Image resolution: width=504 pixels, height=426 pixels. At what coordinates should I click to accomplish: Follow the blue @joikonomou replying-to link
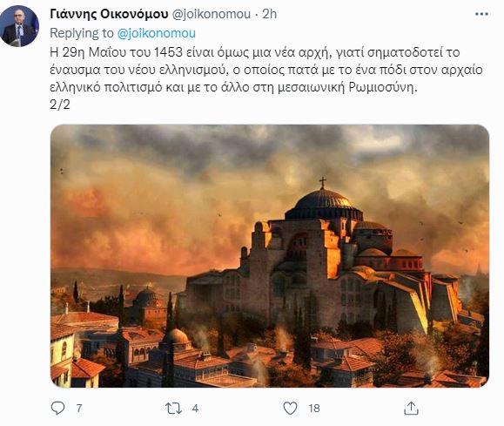coord(157,33)
